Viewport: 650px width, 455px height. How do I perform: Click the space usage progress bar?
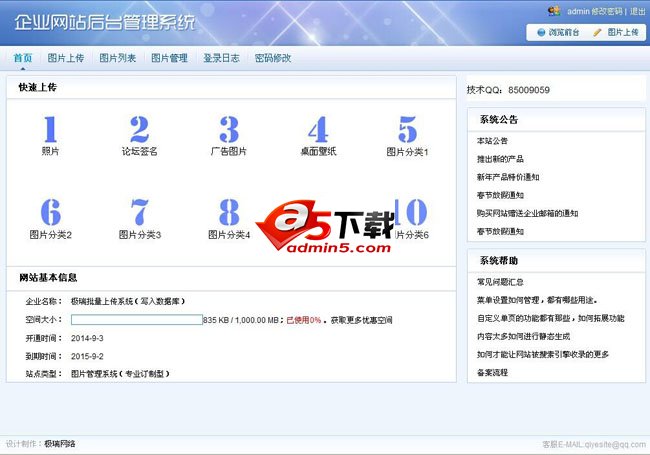[x=136, y=319]
